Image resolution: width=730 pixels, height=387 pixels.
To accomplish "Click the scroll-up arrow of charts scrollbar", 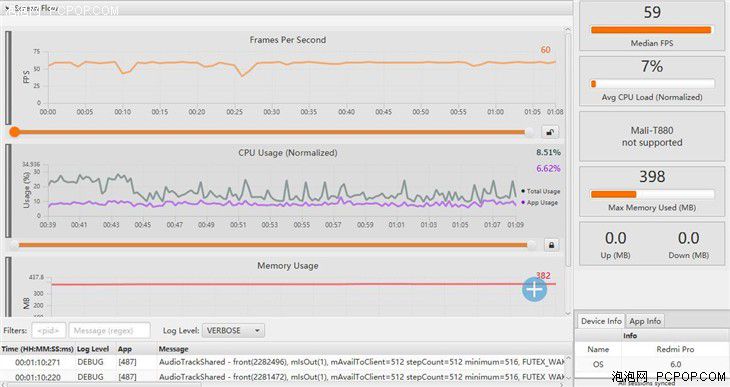I will (x=568, y=29).
